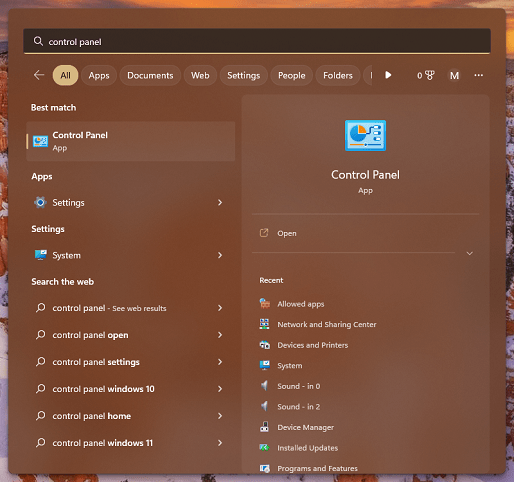Viewport: 514px width, 482px height.
Task: Open Control Panel via Open link
Action: pos(287,233)
